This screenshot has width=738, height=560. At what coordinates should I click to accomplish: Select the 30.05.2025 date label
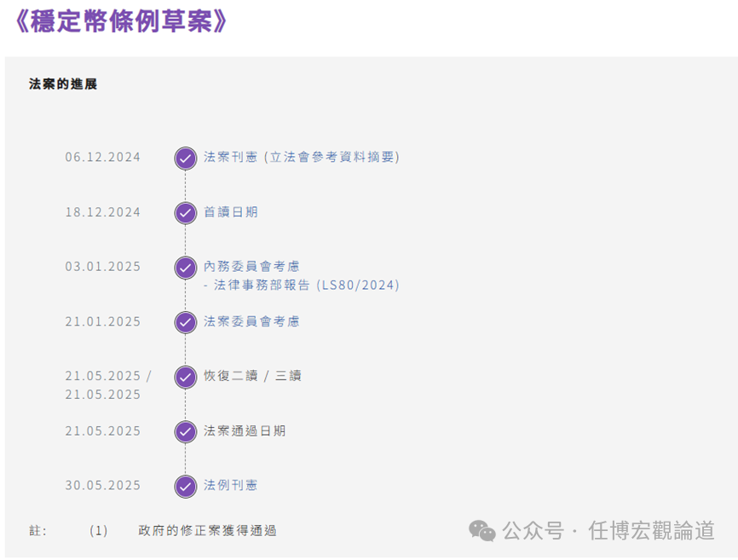(103, 485)
